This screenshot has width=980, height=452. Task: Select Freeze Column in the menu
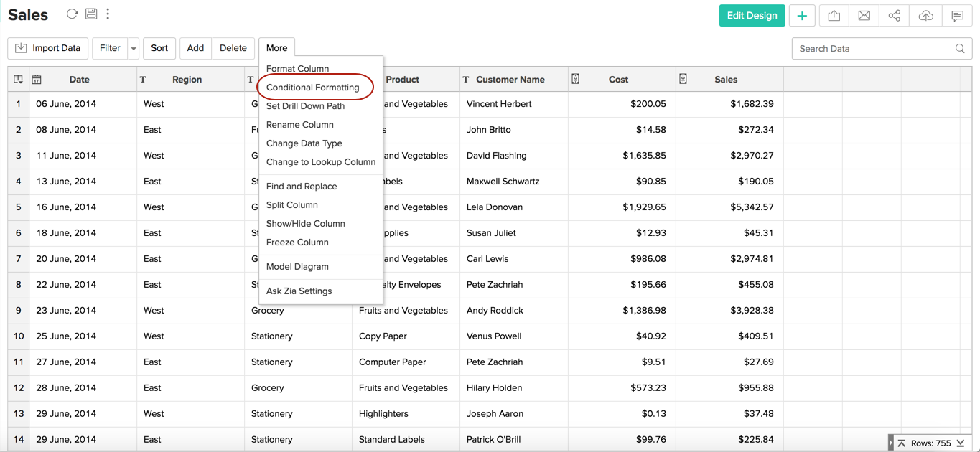(x=297, y=243)
